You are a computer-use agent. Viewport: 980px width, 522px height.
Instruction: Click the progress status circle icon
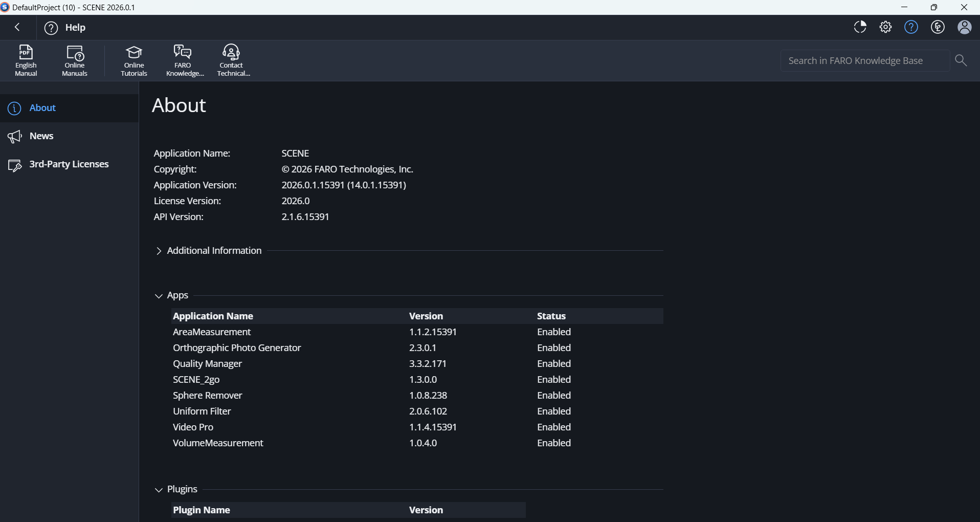(860, 27)
